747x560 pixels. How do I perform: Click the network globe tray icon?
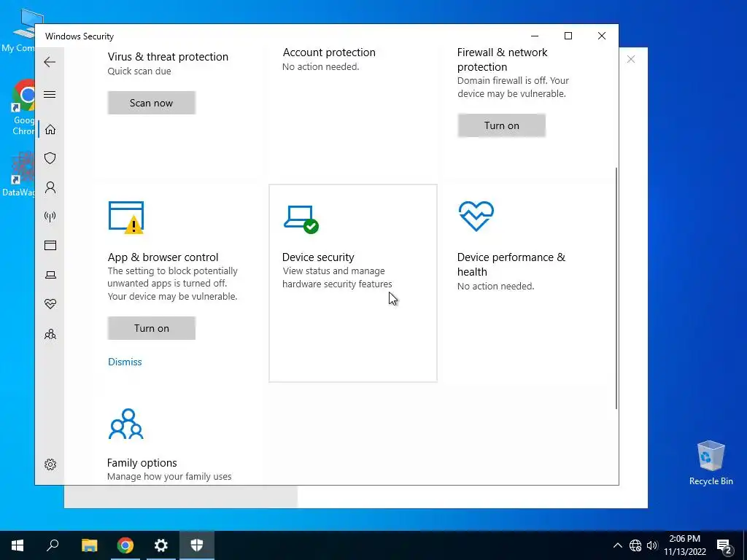point(635,545)
